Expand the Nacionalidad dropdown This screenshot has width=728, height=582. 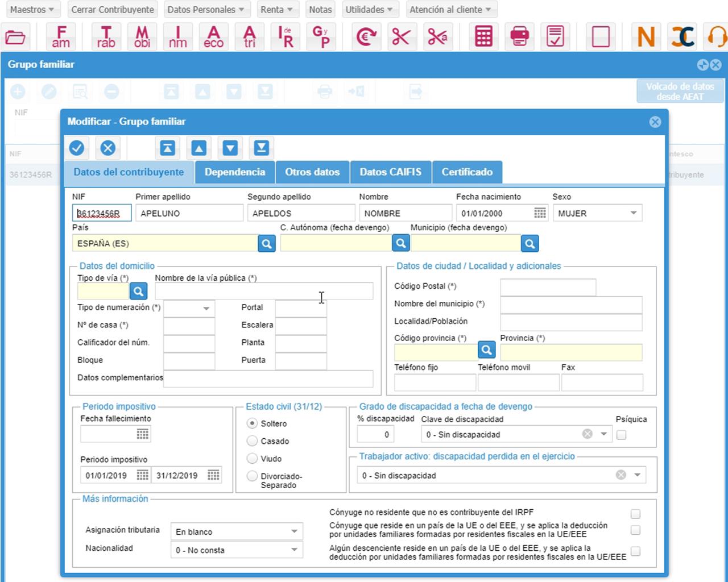(294, 550)
